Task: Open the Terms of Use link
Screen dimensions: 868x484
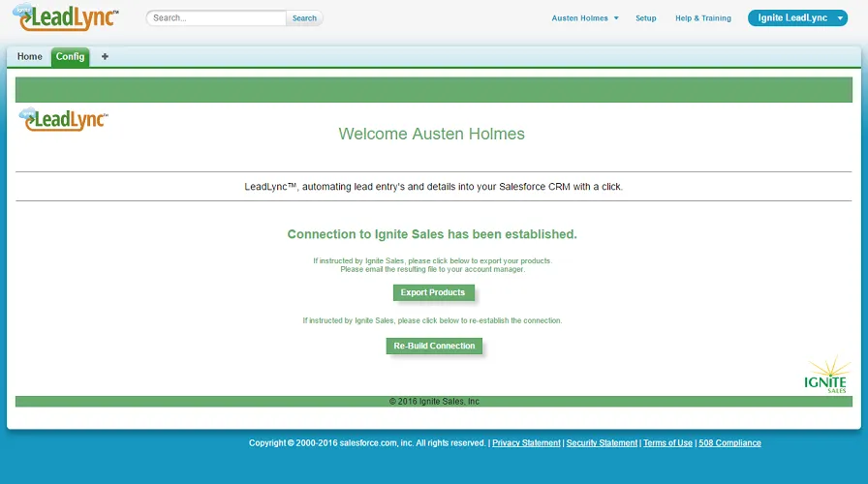Action: coord(667,443)
